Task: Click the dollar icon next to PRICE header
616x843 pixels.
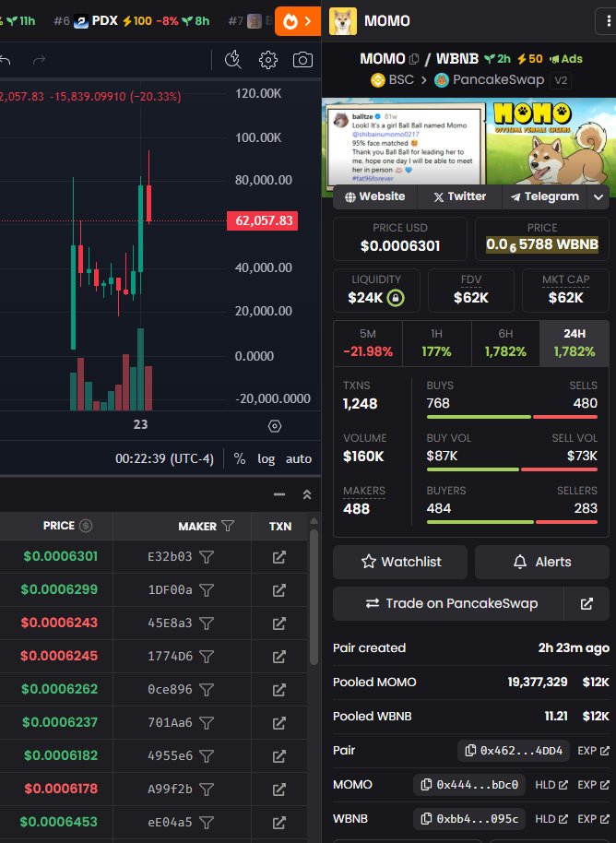Action: [x=86, y=526]
